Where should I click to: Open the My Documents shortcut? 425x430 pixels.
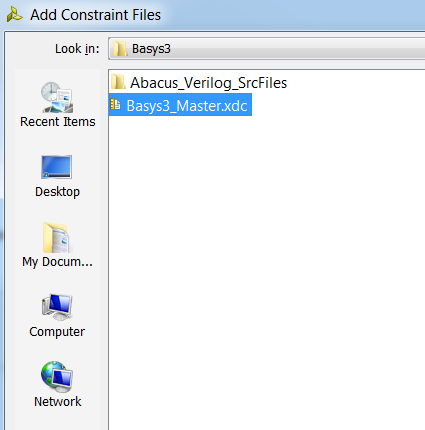coord(57,246)
